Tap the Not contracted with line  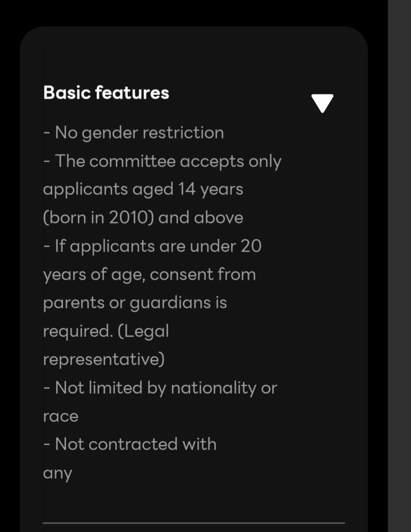130,444
